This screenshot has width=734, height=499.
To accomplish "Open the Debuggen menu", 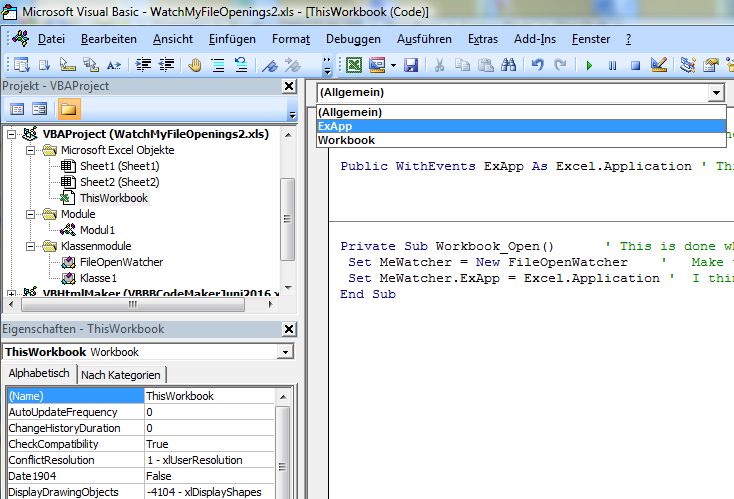I will tap(353, 39).
